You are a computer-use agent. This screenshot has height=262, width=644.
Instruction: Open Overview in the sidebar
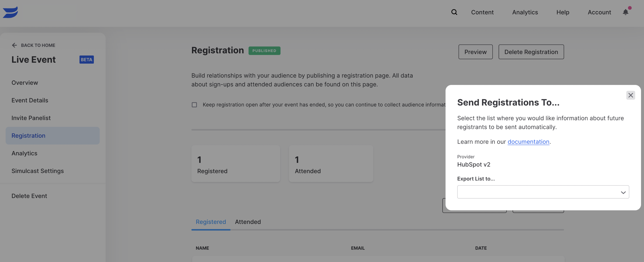point(25,83)
